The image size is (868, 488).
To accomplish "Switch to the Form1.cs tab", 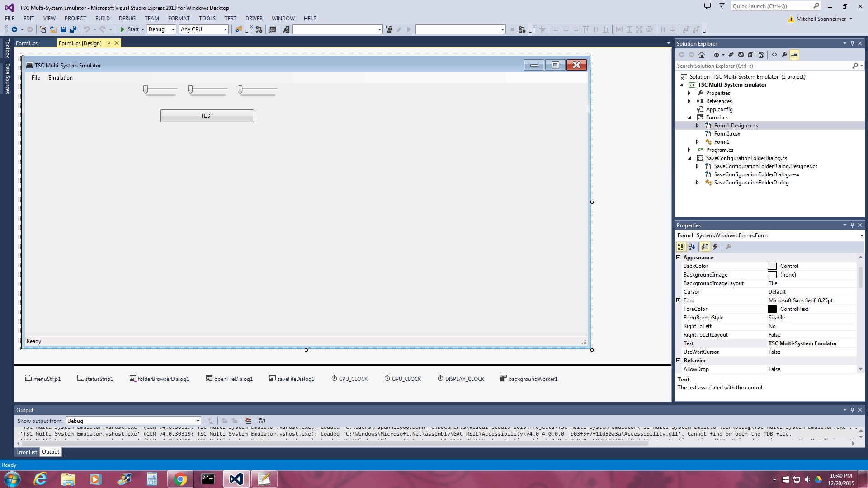I will point(28,43).
